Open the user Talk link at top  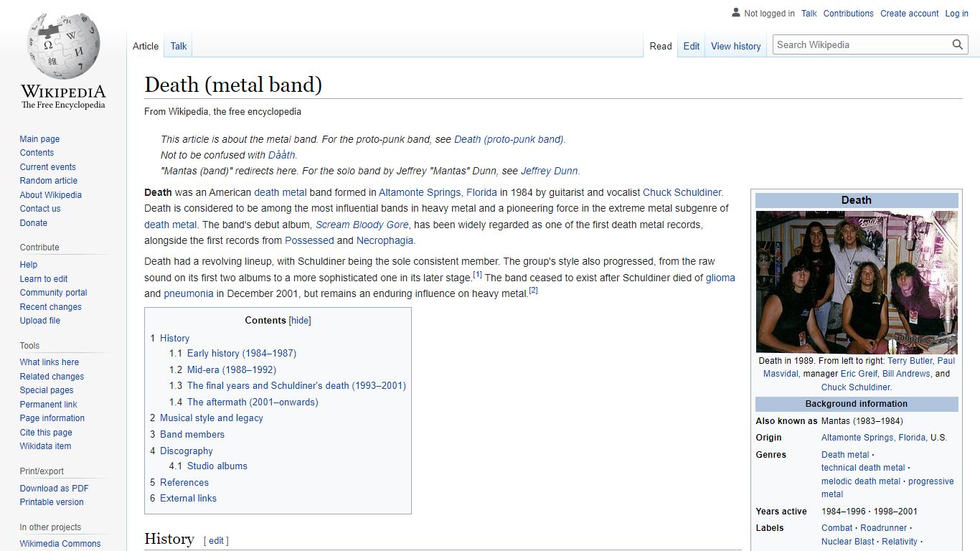[x=809, y=14]
